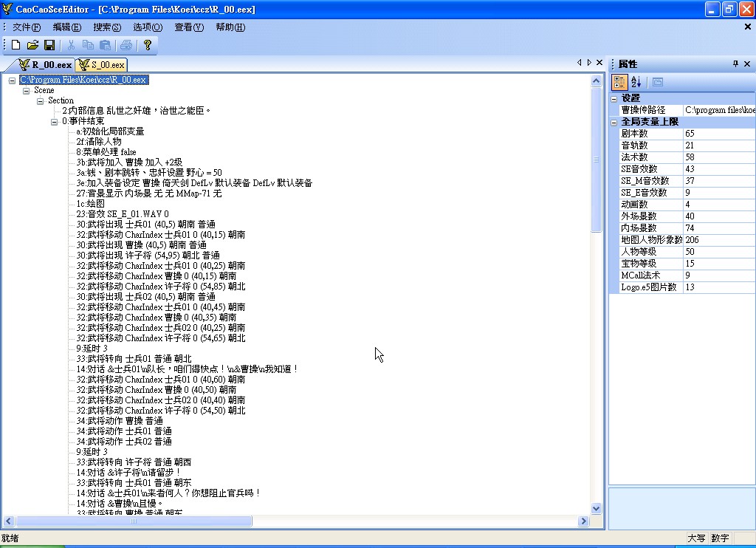Viewport: 756px width, 548px height.
Task: Collapse the Scene tree node
Action: point(27,90)
